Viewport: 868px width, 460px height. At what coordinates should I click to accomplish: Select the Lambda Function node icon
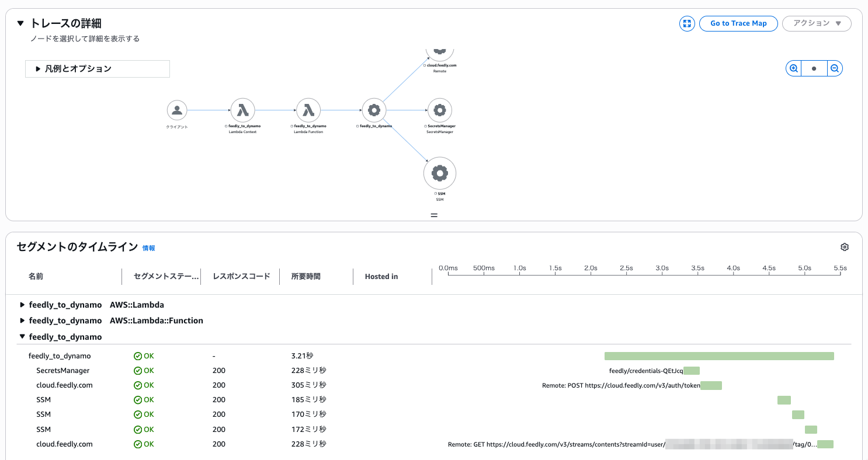pos(308,110)
